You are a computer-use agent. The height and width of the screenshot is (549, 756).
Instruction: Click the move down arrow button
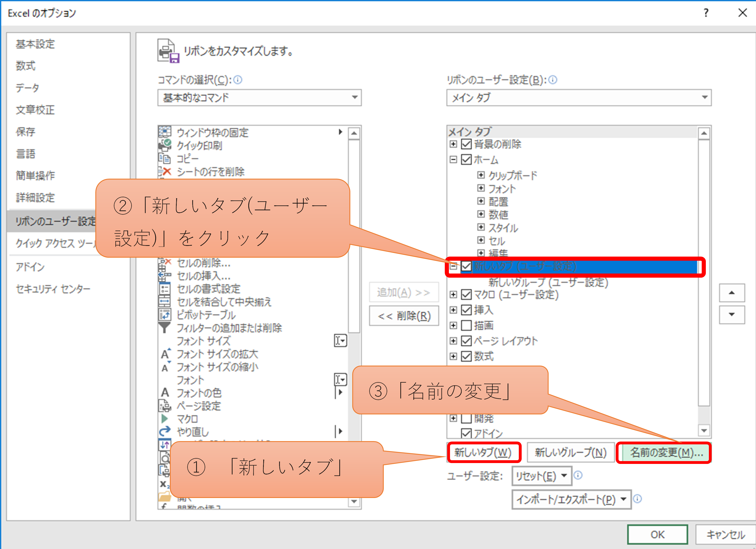[732, 315]
